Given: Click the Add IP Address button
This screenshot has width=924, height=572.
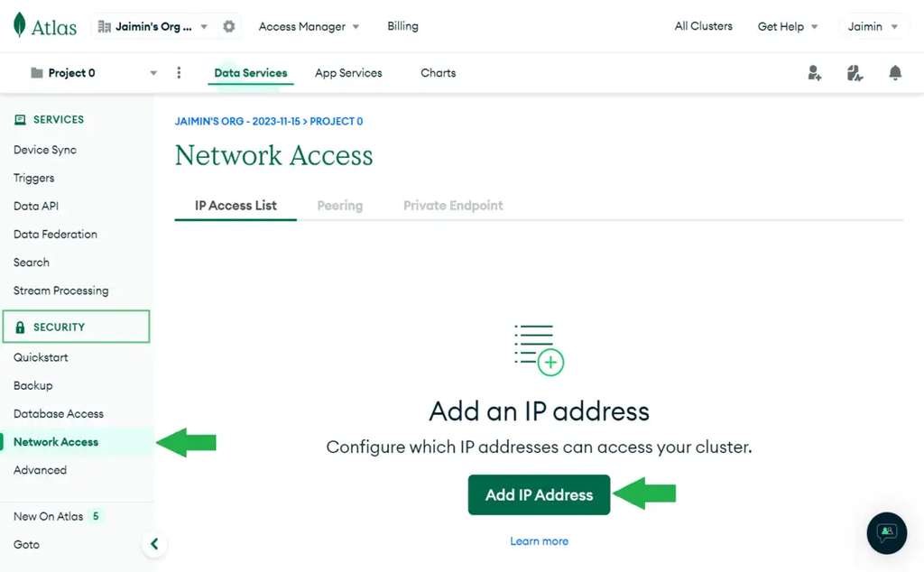Looking at the screenshot, I should point(539,494).
